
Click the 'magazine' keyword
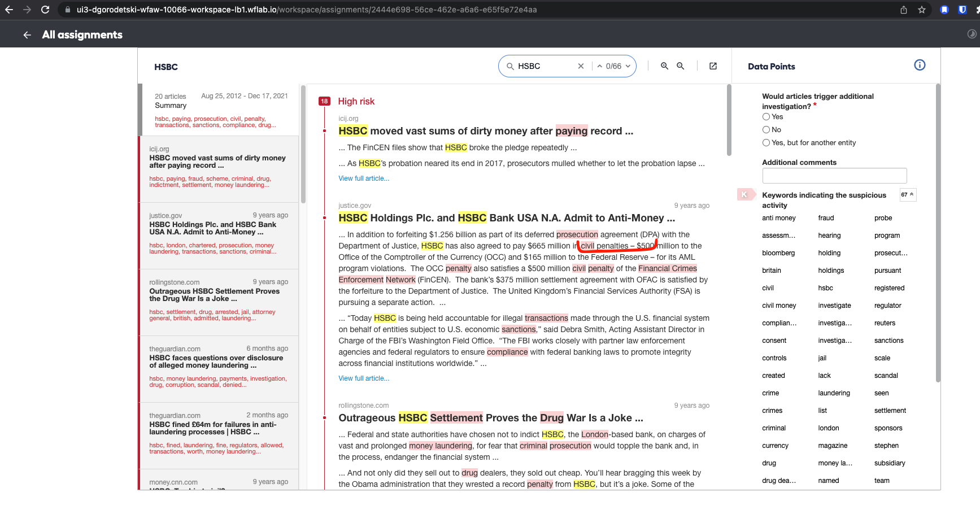833,446
